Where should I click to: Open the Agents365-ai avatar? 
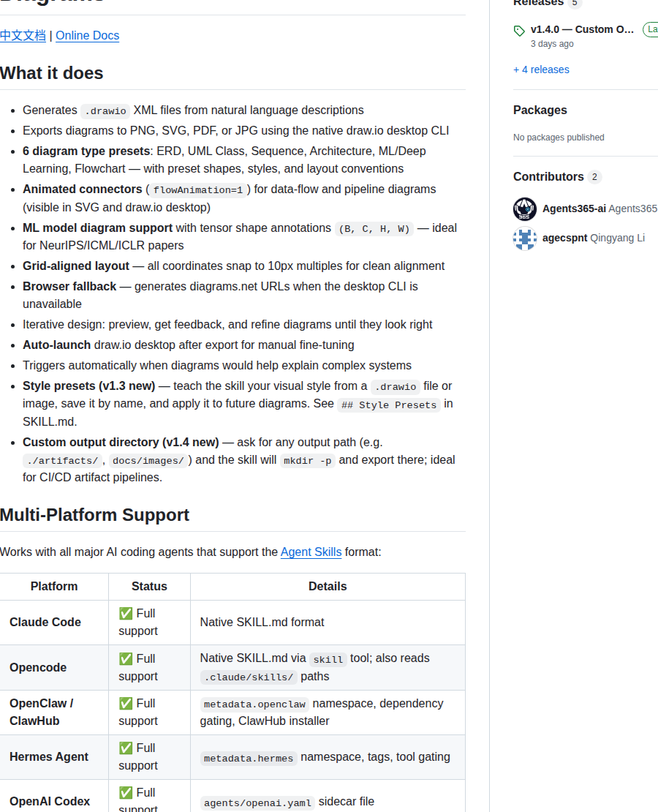click(x=525, y=209)
